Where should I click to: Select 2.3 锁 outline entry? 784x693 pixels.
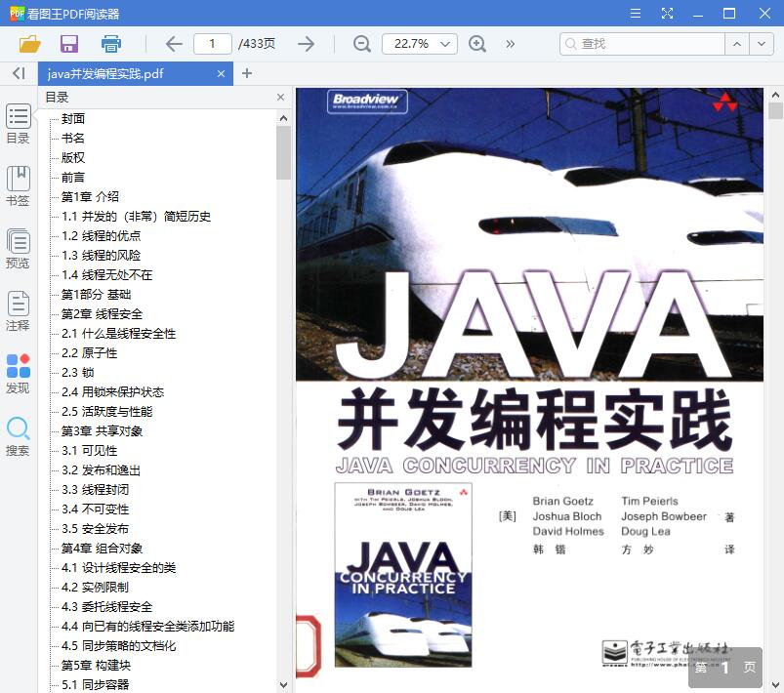(78, 373)
